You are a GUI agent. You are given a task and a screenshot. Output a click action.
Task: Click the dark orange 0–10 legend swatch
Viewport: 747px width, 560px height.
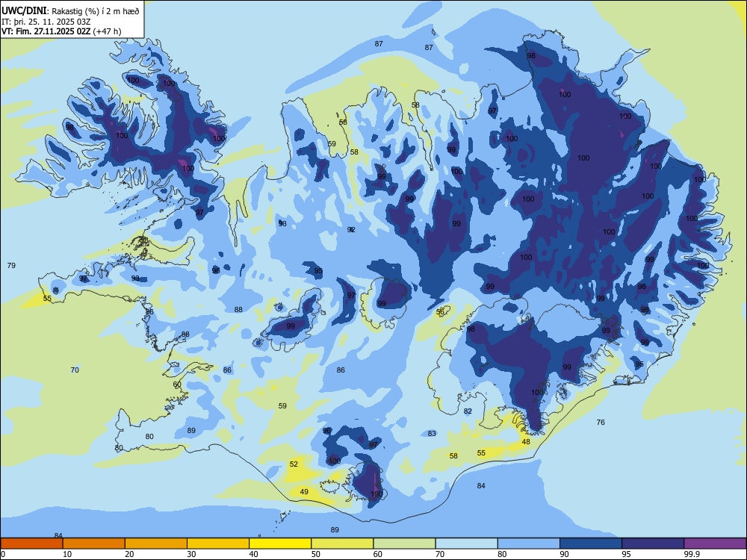(31, 544)
